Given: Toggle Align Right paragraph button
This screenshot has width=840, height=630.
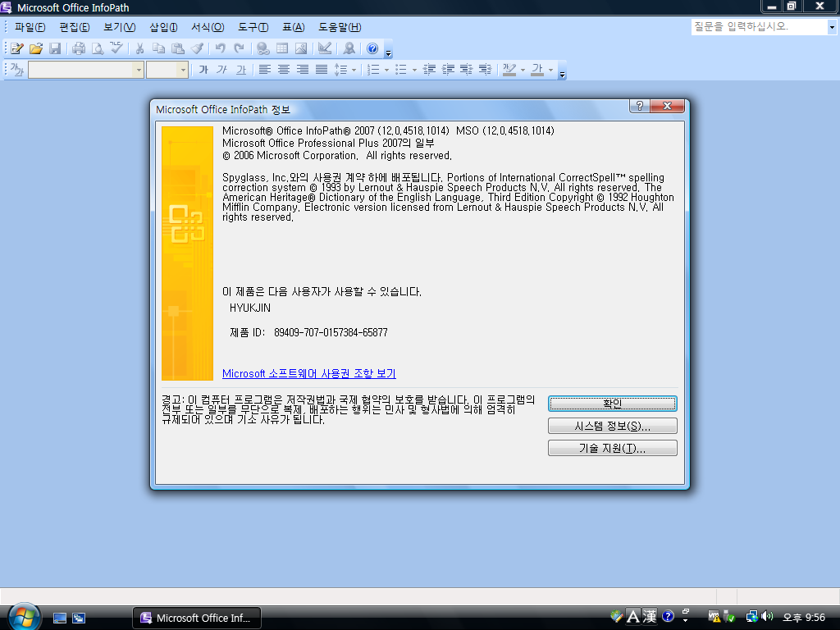Looking at the screenshot, I should pyautogui.click(x=303, y=70).
